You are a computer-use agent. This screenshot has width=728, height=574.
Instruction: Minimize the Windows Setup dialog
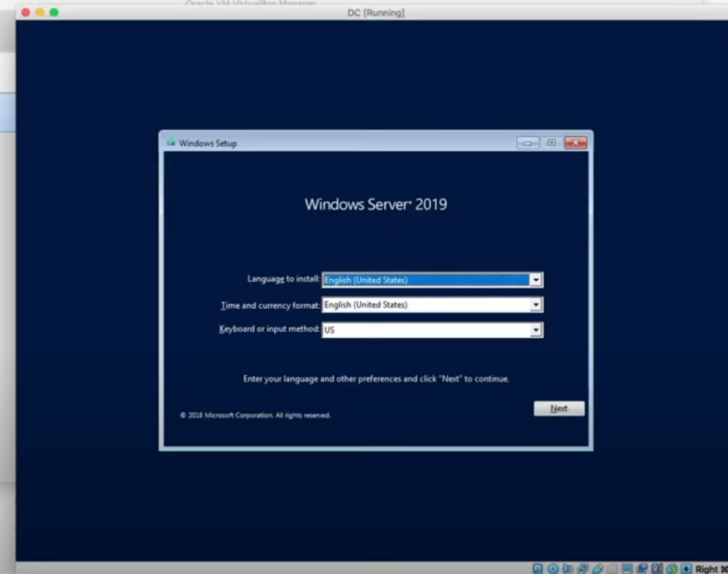tap(528, 143)
